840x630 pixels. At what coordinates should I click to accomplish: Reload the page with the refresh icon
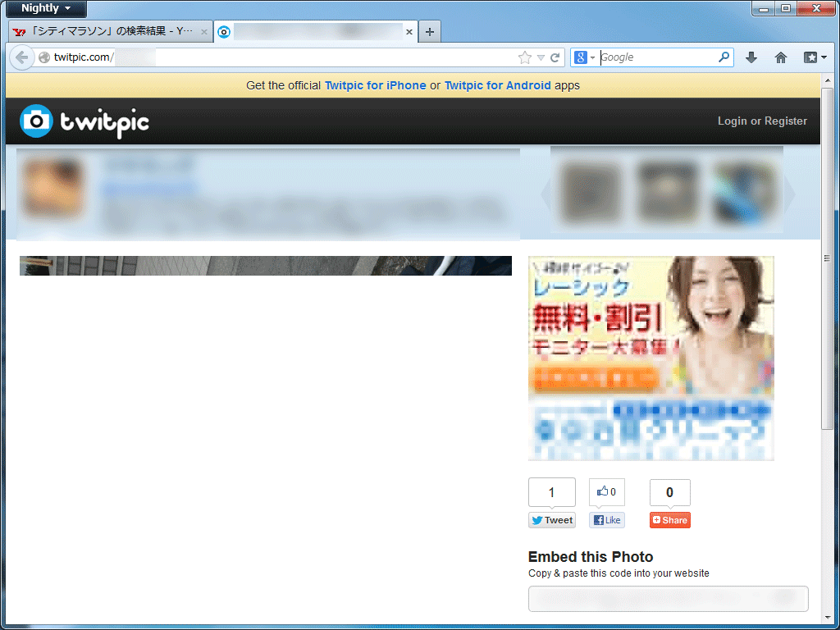point(555,57)
